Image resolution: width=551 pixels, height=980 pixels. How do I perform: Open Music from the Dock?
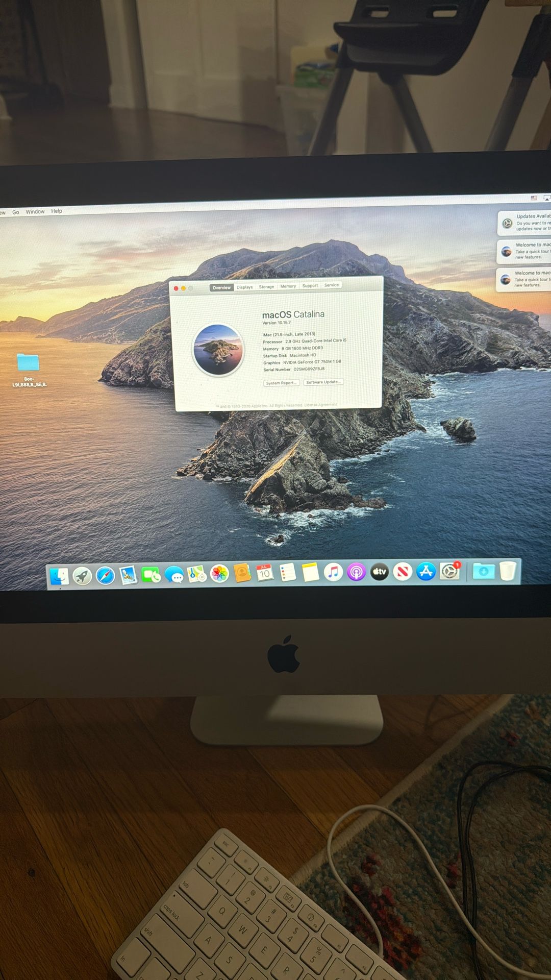tap(333, 572)
